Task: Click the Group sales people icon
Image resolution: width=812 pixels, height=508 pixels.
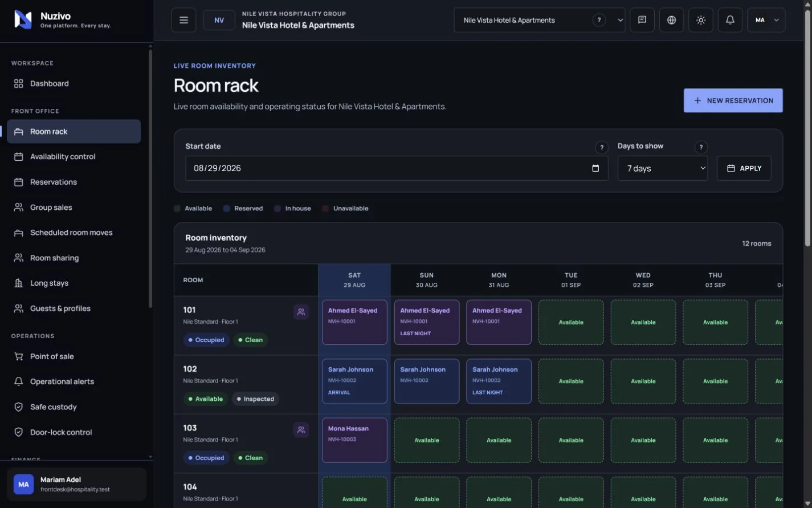Action: pyautogui.click(x=18, y=207)
